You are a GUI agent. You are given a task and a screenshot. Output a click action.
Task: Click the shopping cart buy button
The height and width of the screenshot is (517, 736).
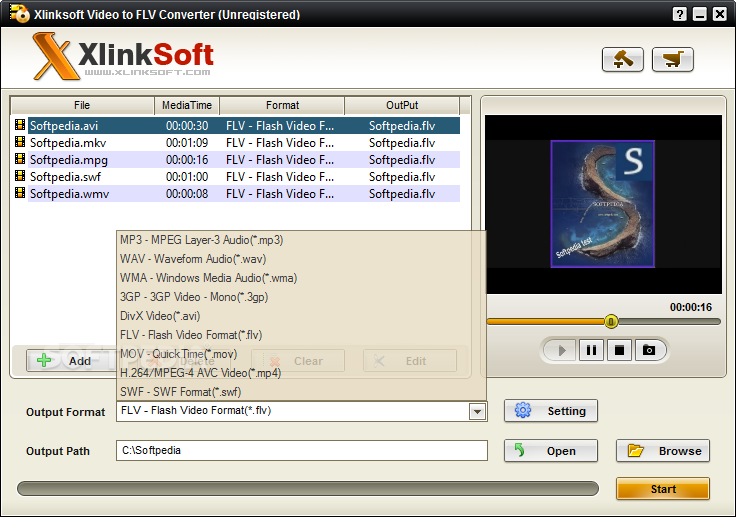(673, 60)
